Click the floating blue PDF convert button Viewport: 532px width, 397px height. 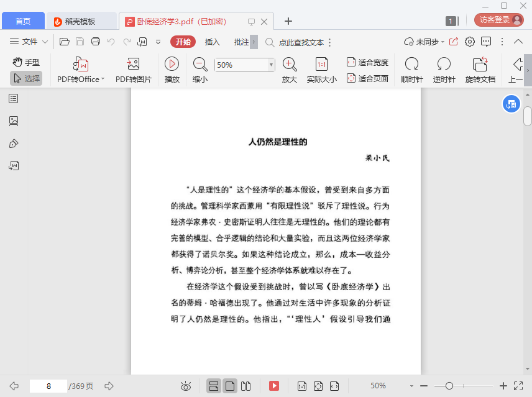click(x=511, y=104)
